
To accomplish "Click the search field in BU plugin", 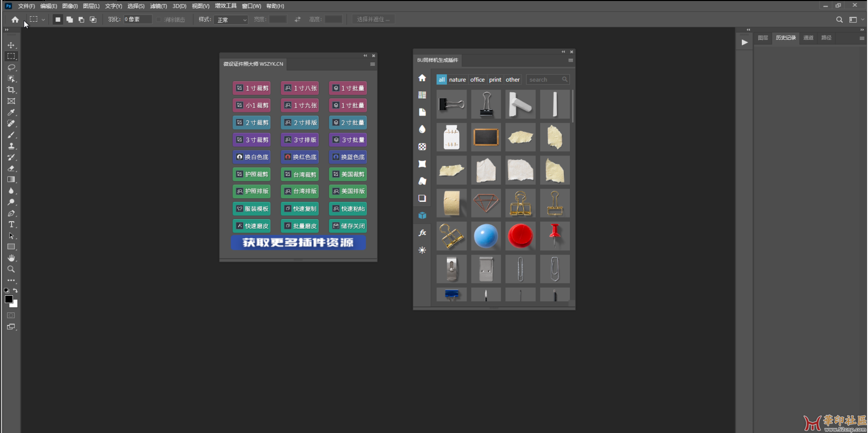I will tap(548, 80).
